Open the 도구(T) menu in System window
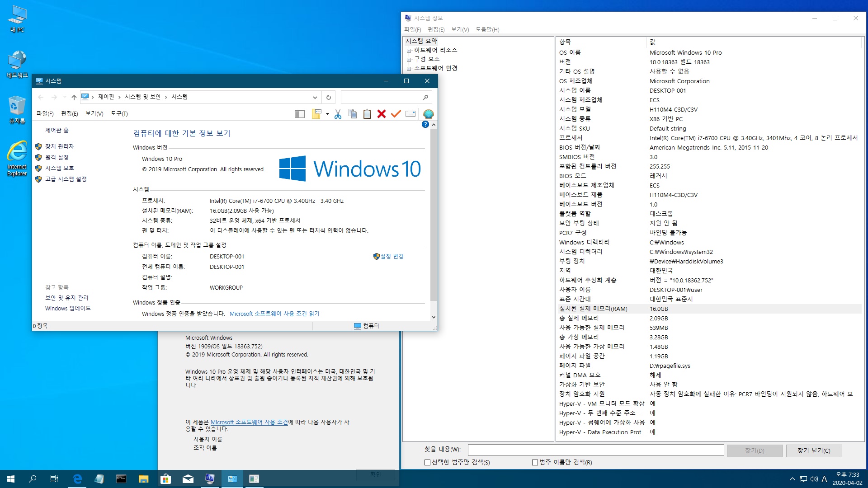Viewport: 868px width, 488px height. click(119, 114)
